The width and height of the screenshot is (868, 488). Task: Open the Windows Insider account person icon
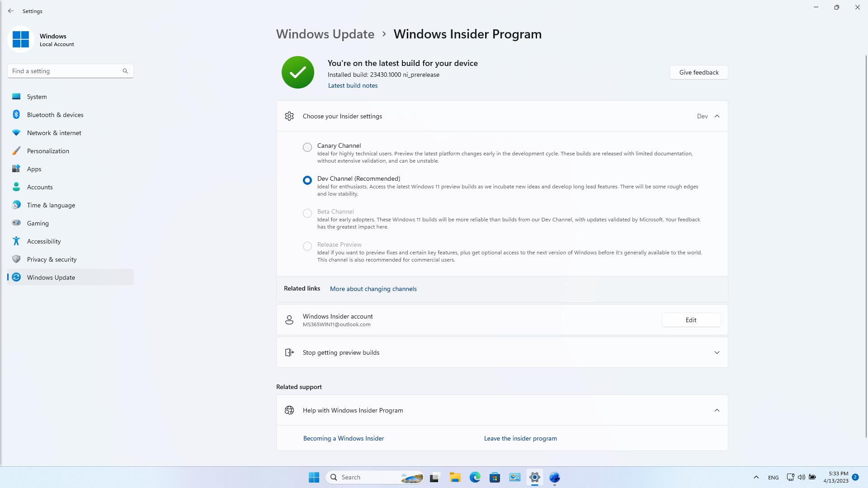[289, 319]
